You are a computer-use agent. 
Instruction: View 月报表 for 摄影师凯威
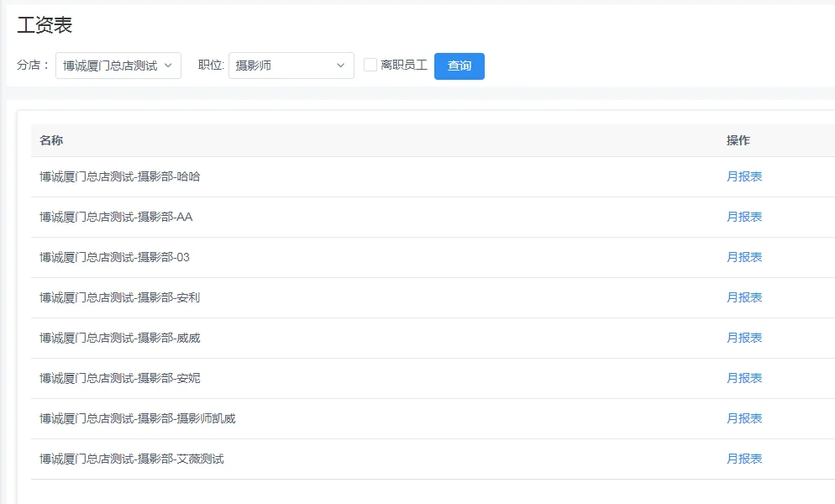(x=743, y=418)
